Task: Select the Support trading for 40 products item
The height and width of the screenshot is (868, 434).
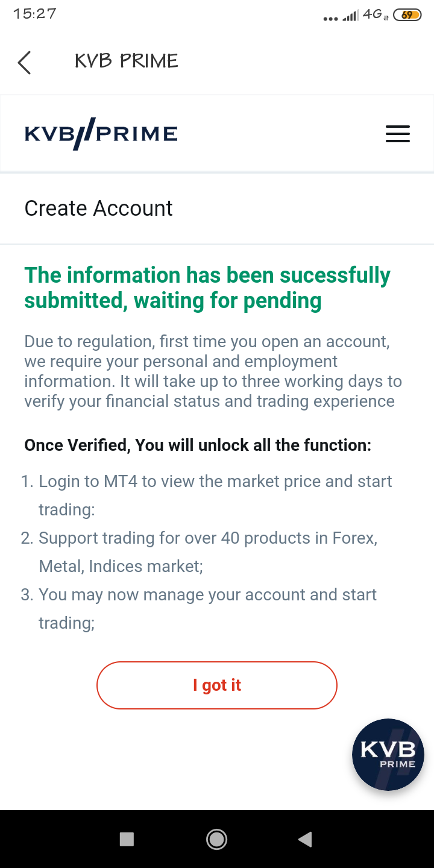Action: 200,552
